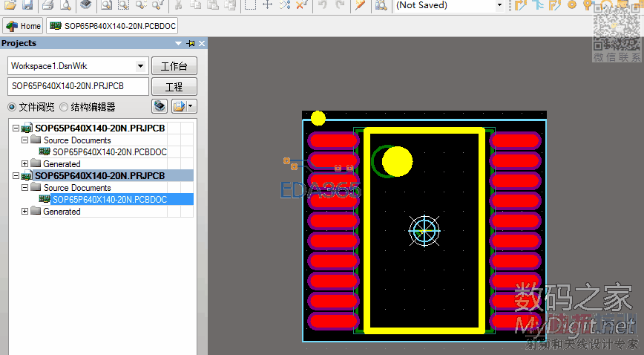
Task: Click the 工作台 button
Action: pos(174,66)
